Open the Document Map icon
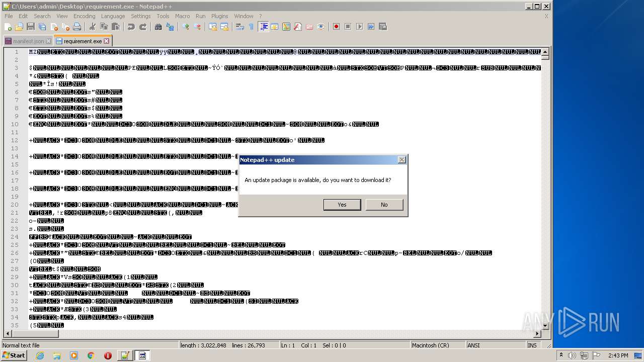The image size is (644, 362). click(x=286, y=27)
